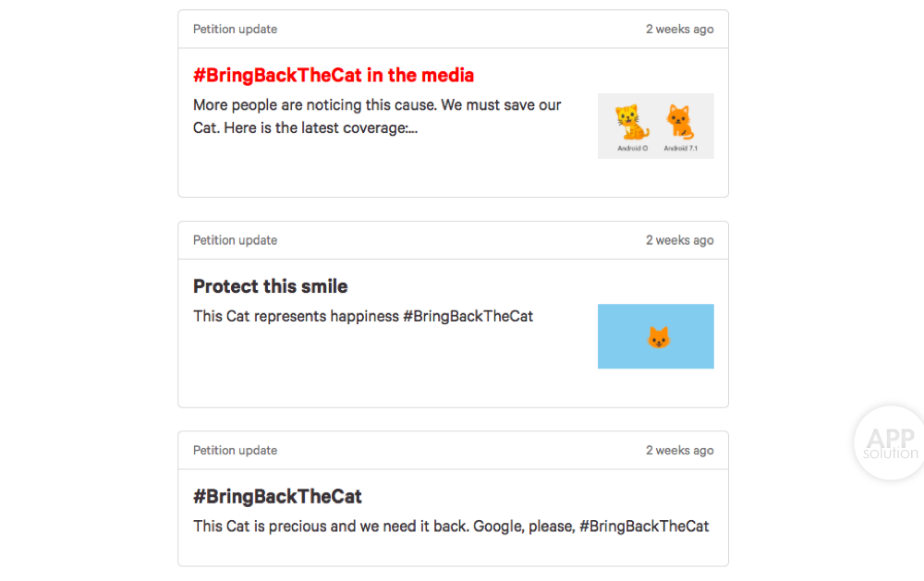924x581 pixels.
Task: Open the "#BringBackTheCat in the media" headline
Action: click(x=333, y=76)
